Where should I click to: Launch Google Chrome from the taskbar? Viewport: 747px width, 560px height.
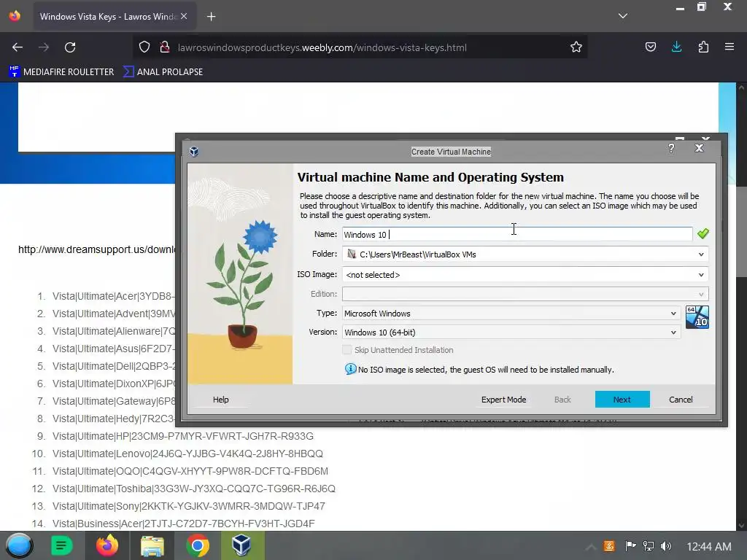197,545
